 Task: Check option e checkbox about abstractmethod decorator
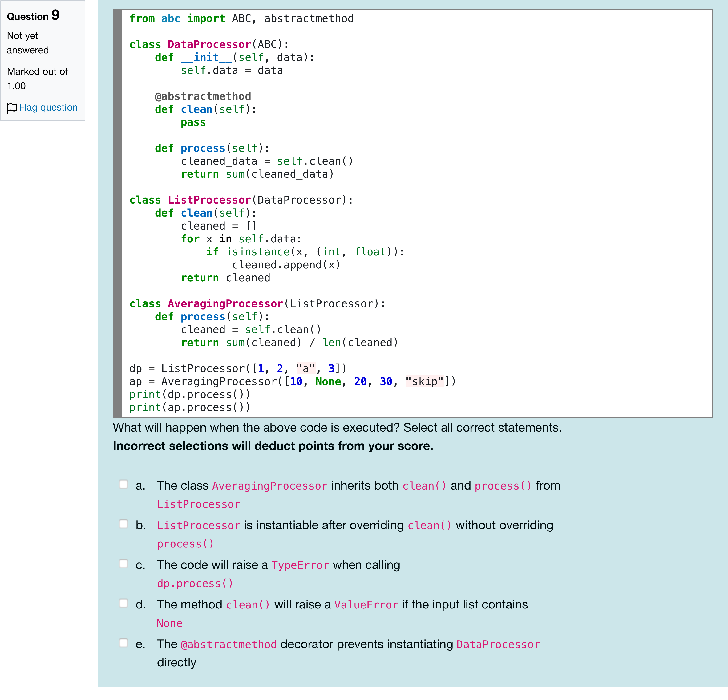[124, 643]
